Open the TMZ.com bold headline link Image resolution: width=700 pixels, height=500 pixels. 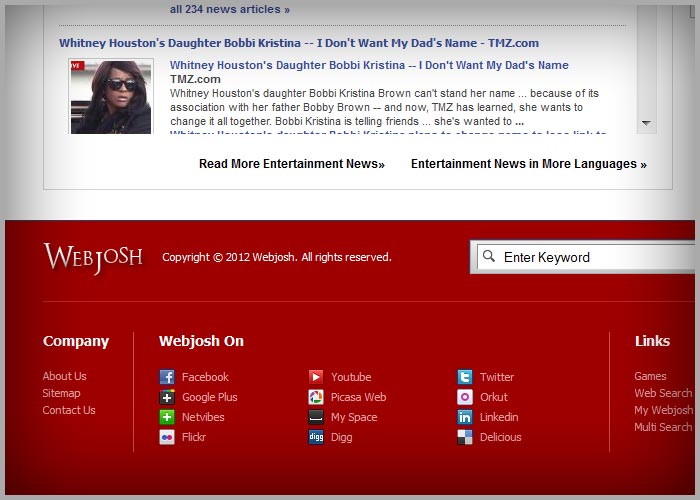(299, 43)
